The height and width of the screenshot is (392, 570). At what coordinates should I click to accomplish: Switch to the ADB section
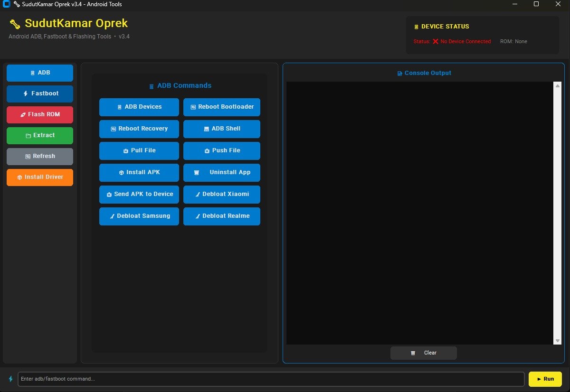(x=40, y=73)
